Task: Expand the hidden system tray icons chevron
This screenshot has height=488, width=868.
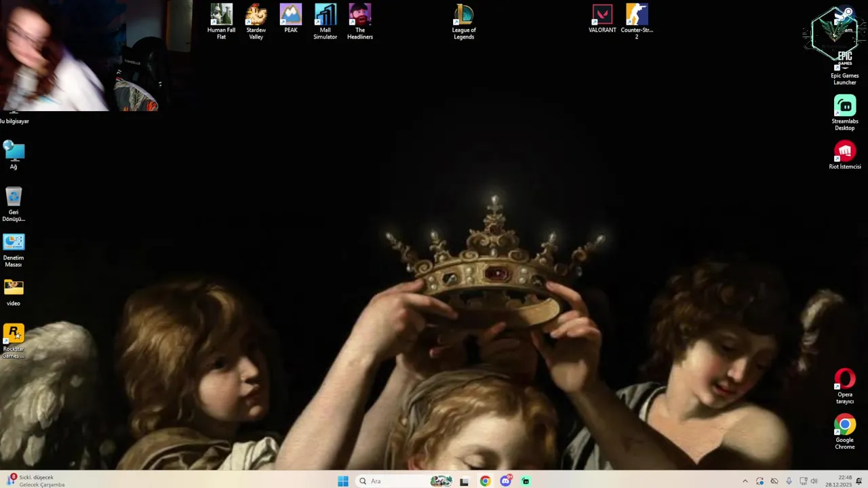Action: [x=745, y=481]
